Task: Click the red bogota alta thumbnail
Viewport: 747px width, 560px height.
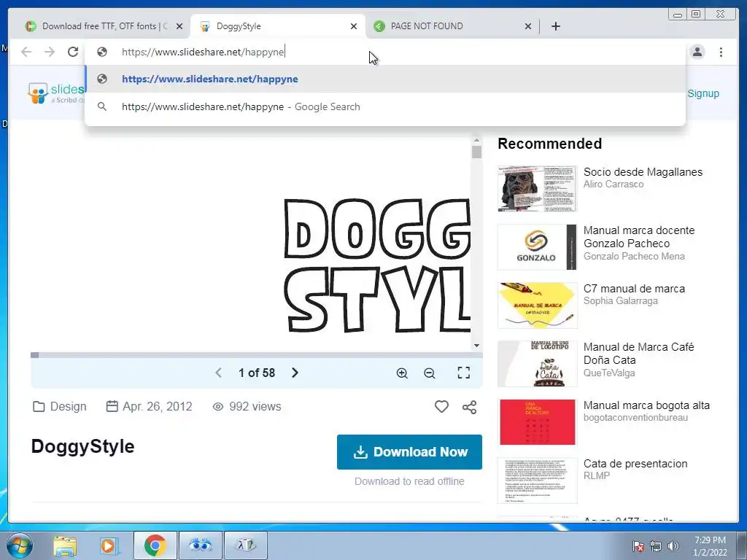Action: (538, 422)
